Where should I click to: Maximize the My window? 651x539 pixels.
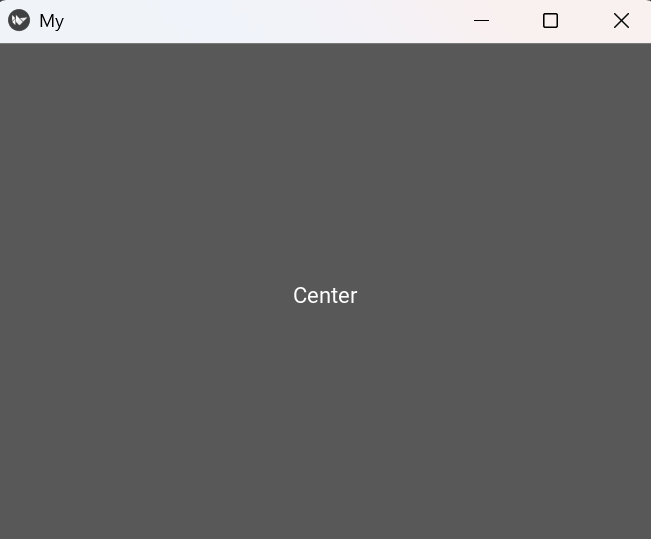pos(550,20)
